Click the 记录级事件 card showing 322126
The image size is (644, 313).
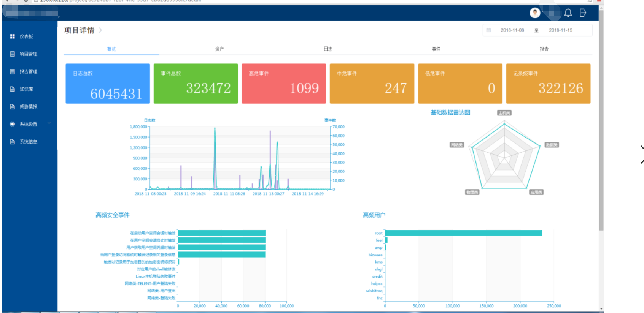(x=548, y=84)
